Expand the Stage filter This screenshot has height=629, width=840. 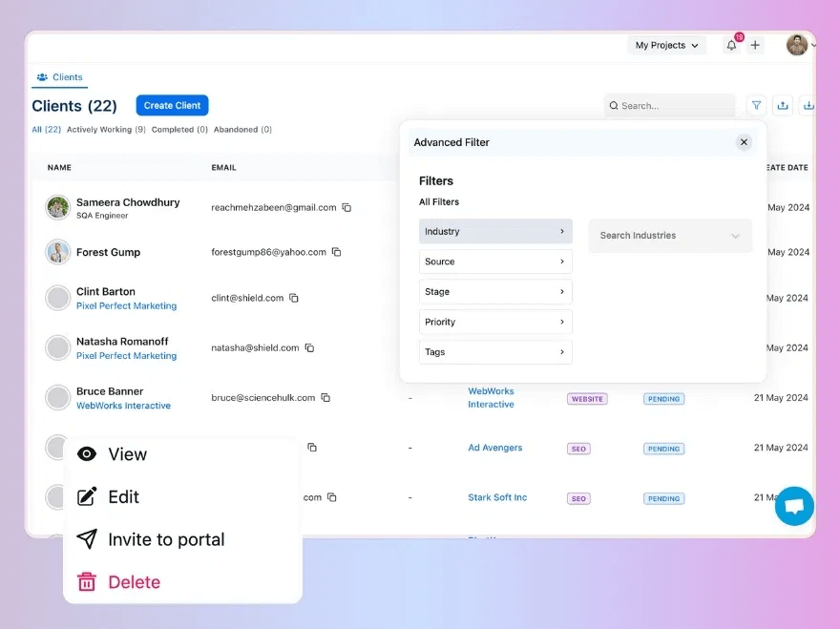(495, 291)
